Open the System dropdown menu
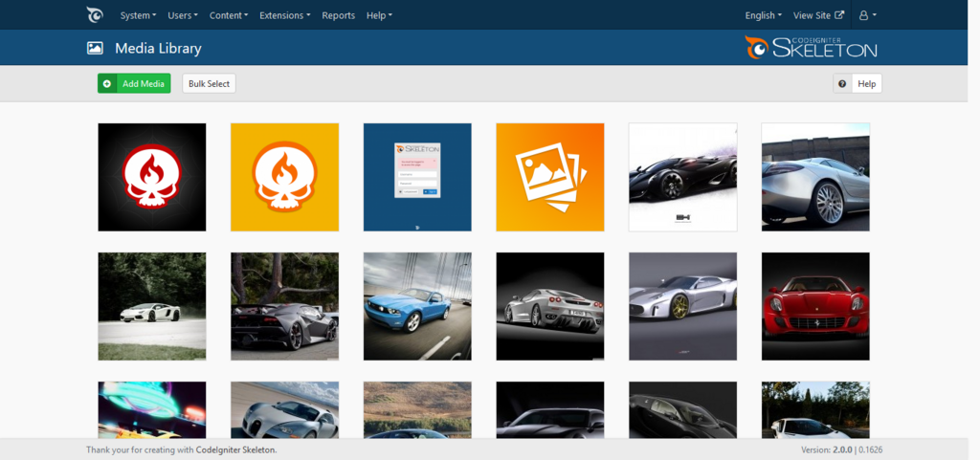980x460 pixels. [138, 15]
